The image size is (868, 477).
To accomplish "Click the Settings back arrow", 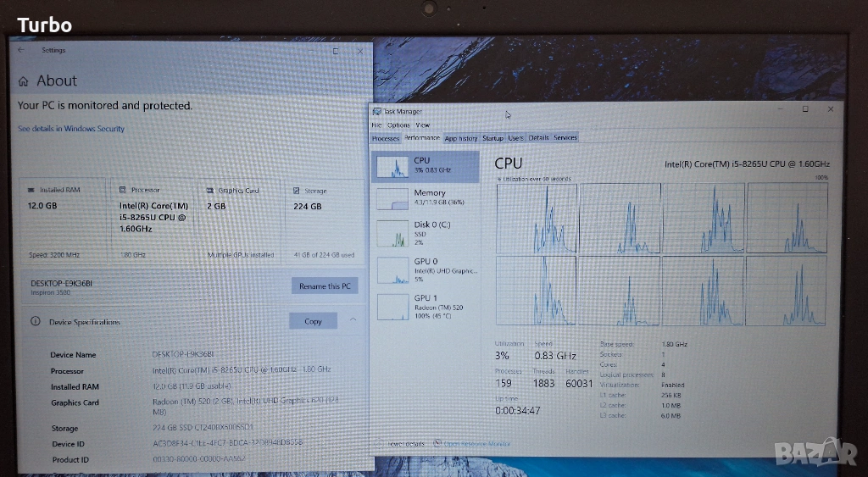I will pyautogui.click(x=22, y=51).
